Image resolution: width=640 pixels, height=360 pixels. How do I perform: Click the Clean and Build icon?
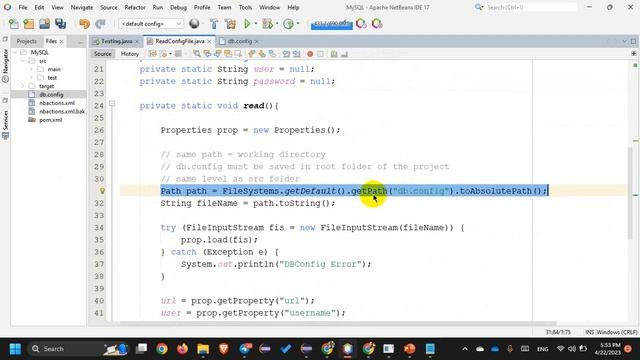tap(230, 24)
